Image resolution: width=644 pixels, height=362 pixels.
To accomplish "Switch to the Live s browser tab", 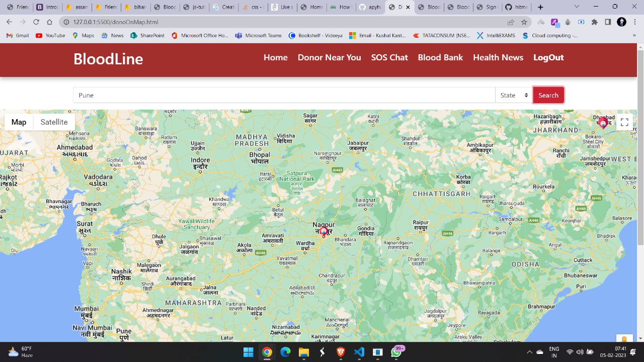I will 282,7.
